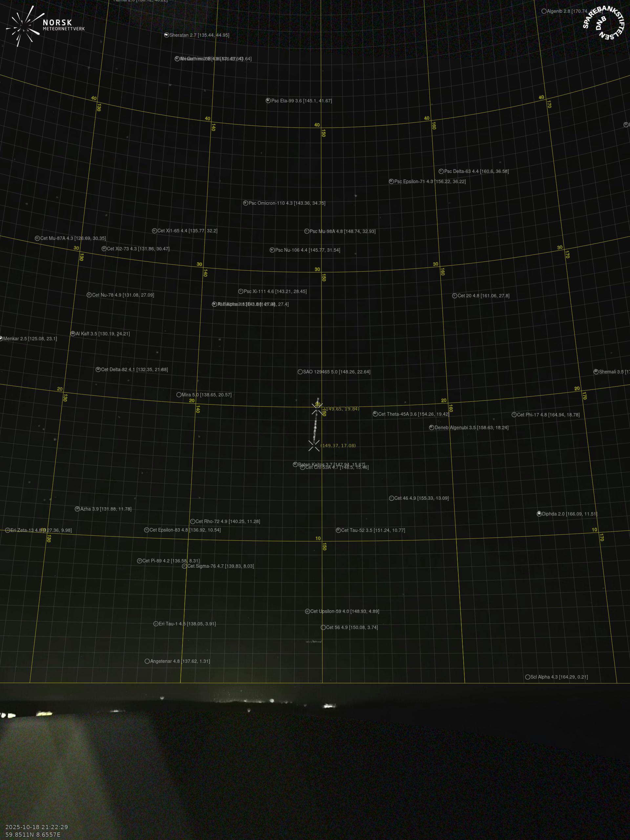
Task: Click the Mira star marker circle
Action: (179, 394)
